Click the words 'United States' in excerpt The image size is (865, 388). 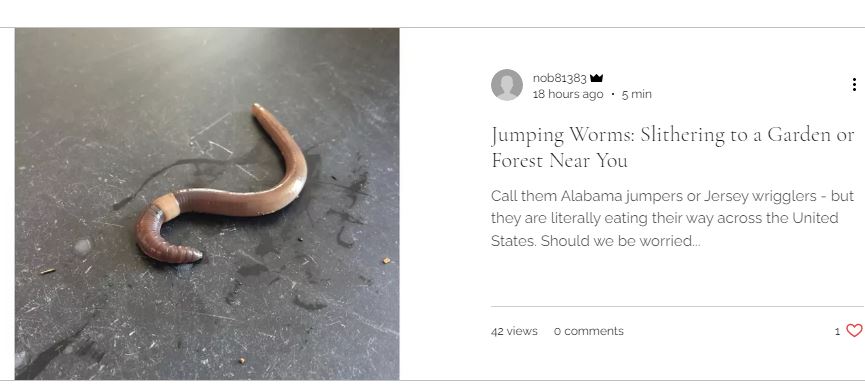click(815, 218)
